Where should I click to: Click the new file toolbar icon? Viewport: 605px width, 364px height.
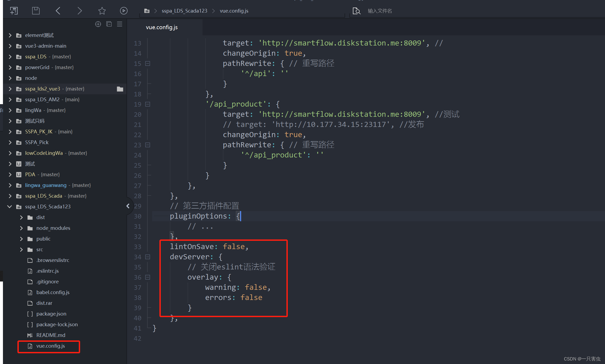point(14,11)
